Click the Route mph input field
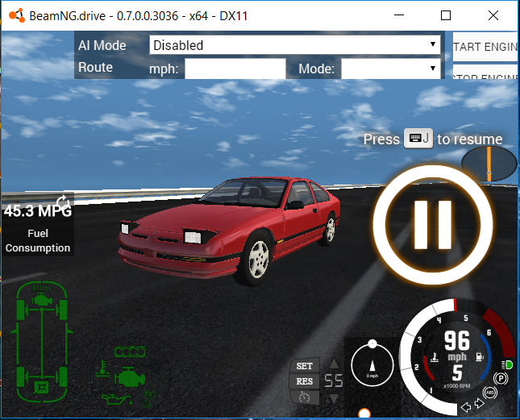This screenshot has width=520, height=420. (235, 69)
